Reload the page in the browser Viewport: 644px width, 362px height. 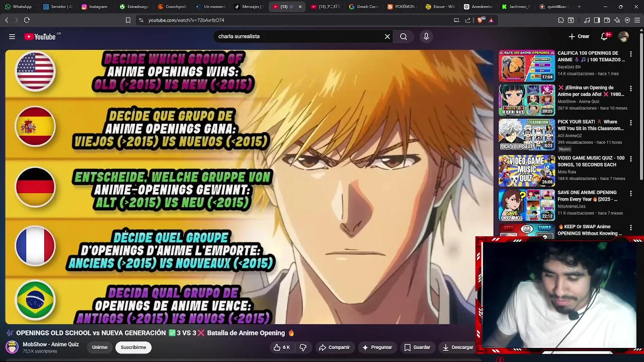(x=27, y=20)
